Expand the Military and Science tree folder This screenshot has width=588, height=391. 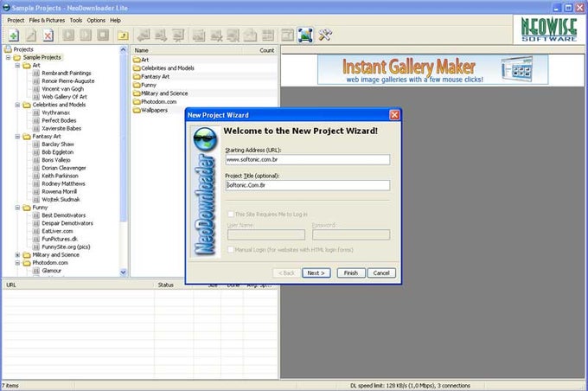pyautogui.click(x=17, y=255)
